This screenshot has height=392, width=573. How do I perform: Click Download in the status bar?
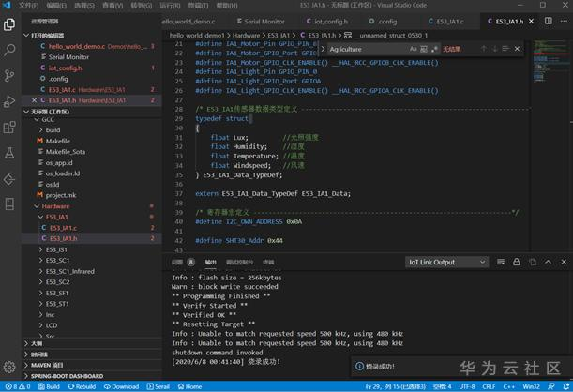(x=120, y=385)
